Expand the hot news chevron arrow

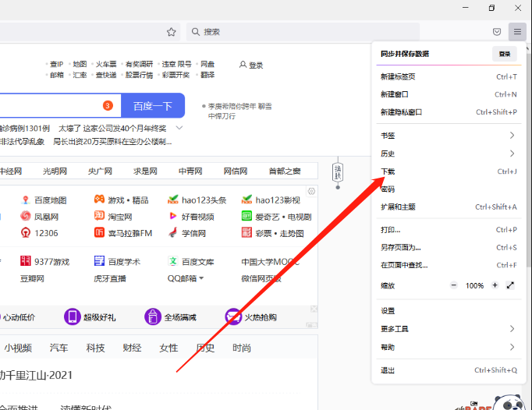[179, 128]
